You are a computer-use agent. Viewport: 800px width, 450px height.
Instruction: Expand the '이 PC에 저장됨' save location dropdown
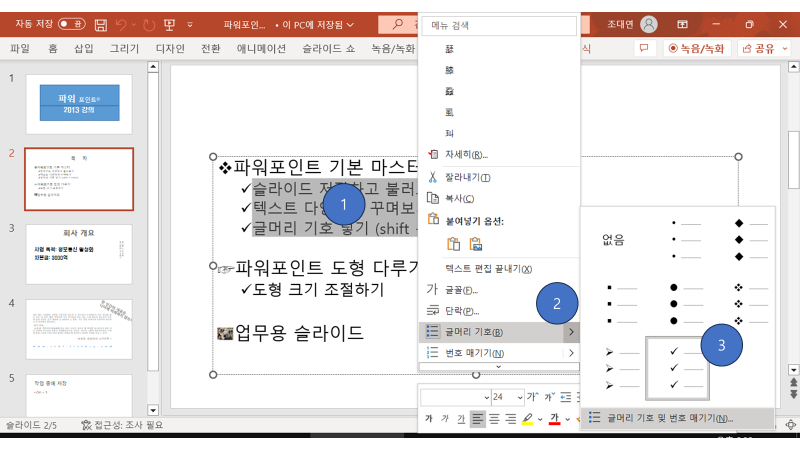(350, 24)
